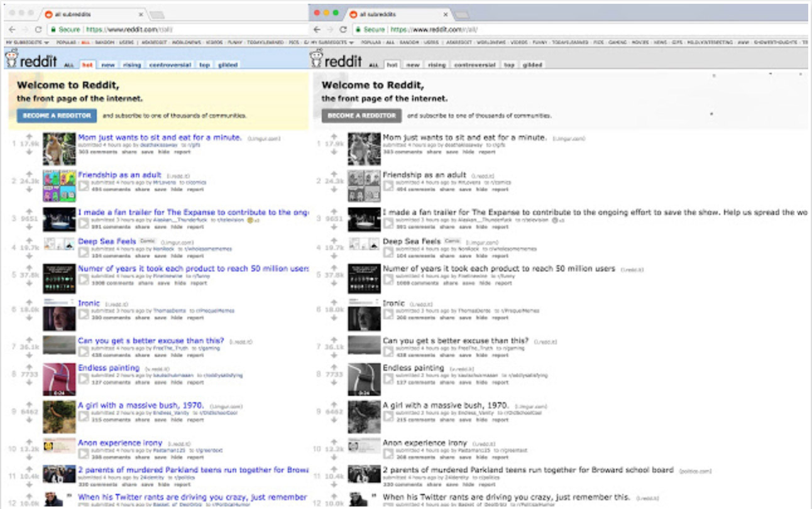Image resolution: width=812 pixels, height=509 pixels.
Task: Click the reddit alien logo in the left window
Action: [x=11, y=59]
